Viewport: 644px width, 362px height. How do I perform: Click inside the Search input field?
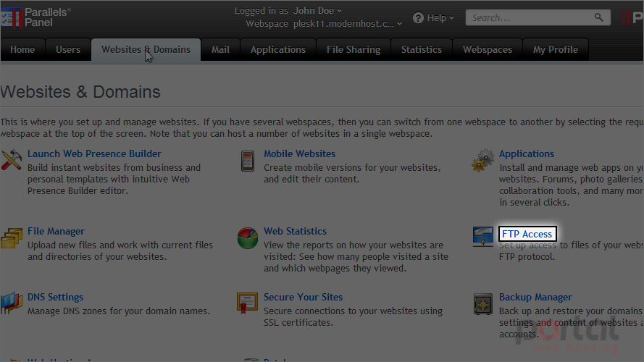(530, 17)
